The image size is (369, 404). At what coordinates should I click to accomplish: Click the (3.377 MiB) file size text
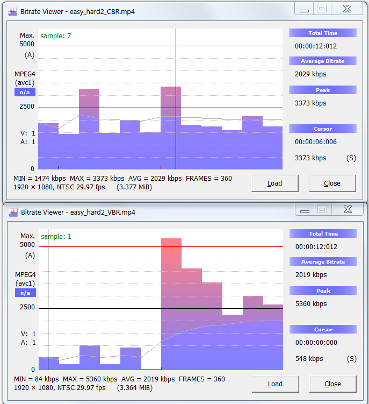pos(134,187)
